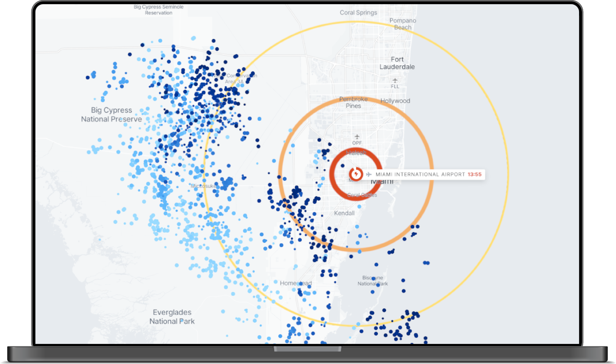Click the FLL airport marker icon
Viewport: 616px width, 364px height.
point(395,80)
